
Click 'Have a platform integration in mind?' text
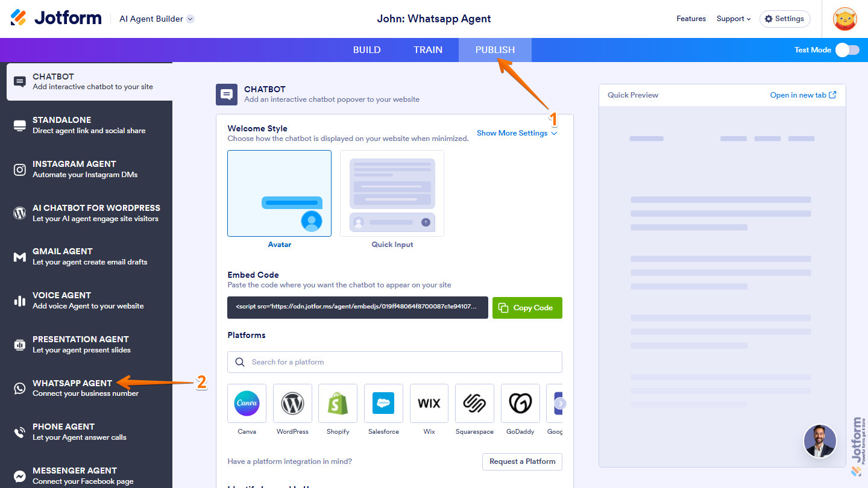(x=290, y=461)
